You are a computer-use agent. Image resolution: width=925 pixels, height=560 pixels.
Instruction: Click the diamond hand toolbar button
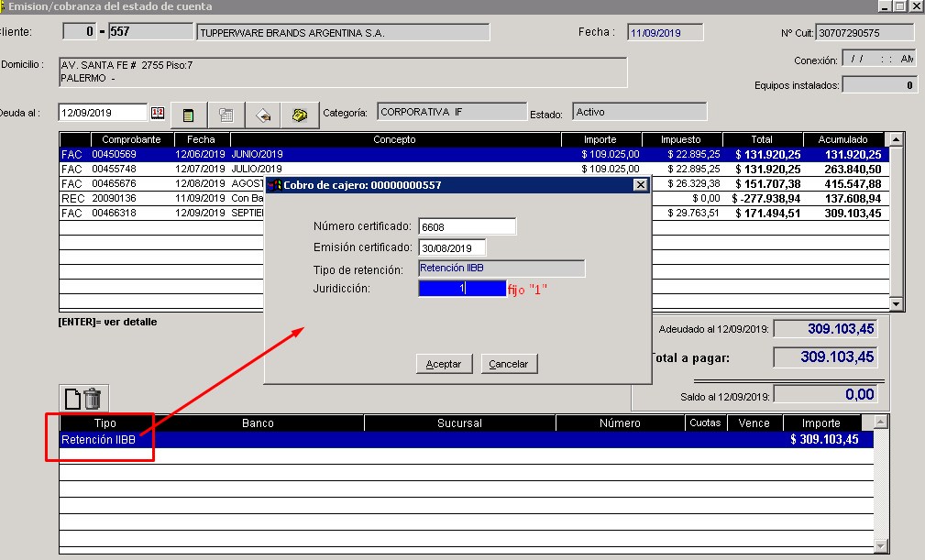point(262,115)
